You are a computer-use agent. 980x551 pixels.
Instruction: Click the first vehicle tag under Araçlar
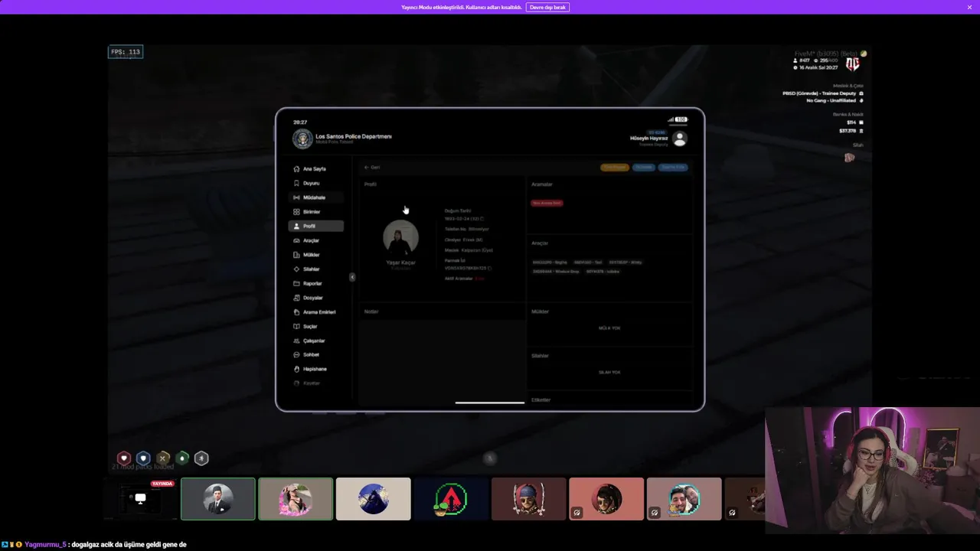tap(550, 262)
